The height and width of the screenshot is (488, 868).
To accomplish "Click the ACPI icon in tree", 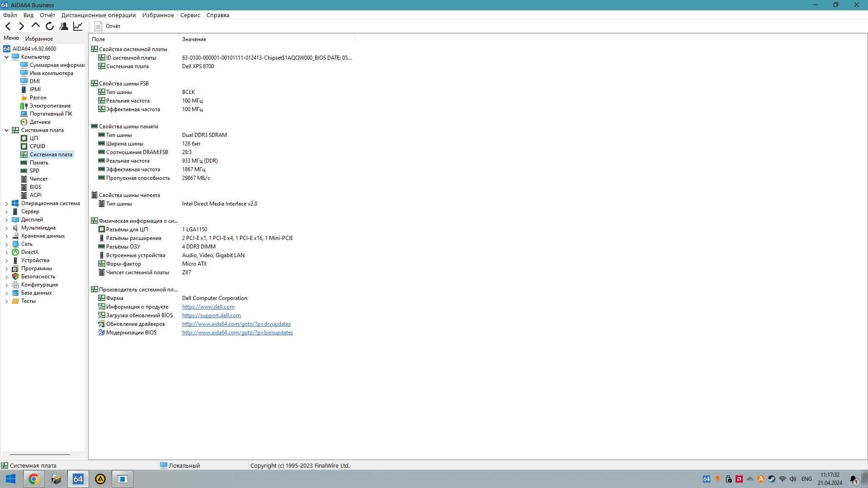I will pos(24,195).
